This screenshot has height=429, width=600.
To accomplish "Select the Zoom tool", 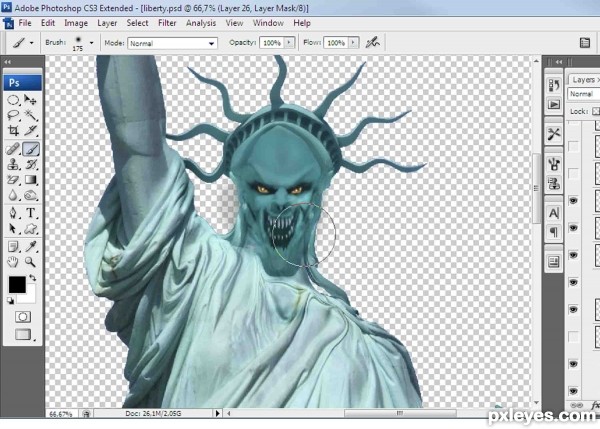I will [x=31, y=262].
